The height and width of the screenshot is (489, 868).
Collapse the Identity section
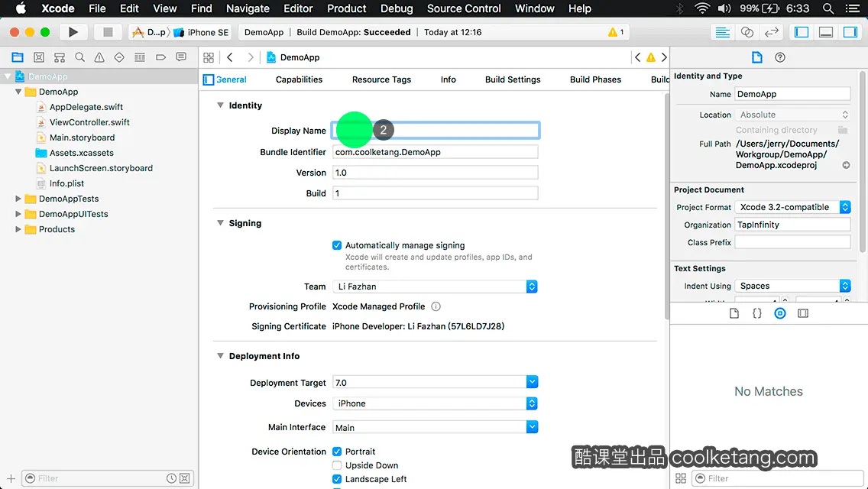[220, 105]
